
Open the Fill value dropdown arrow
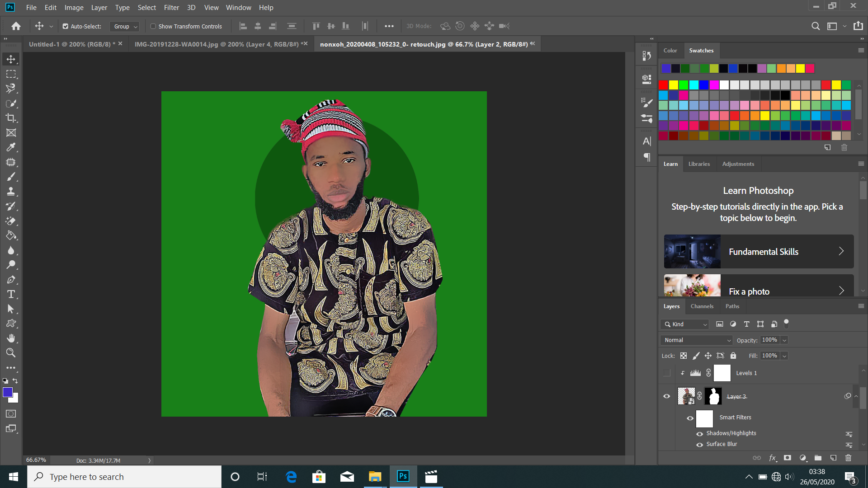pos(784,356)
